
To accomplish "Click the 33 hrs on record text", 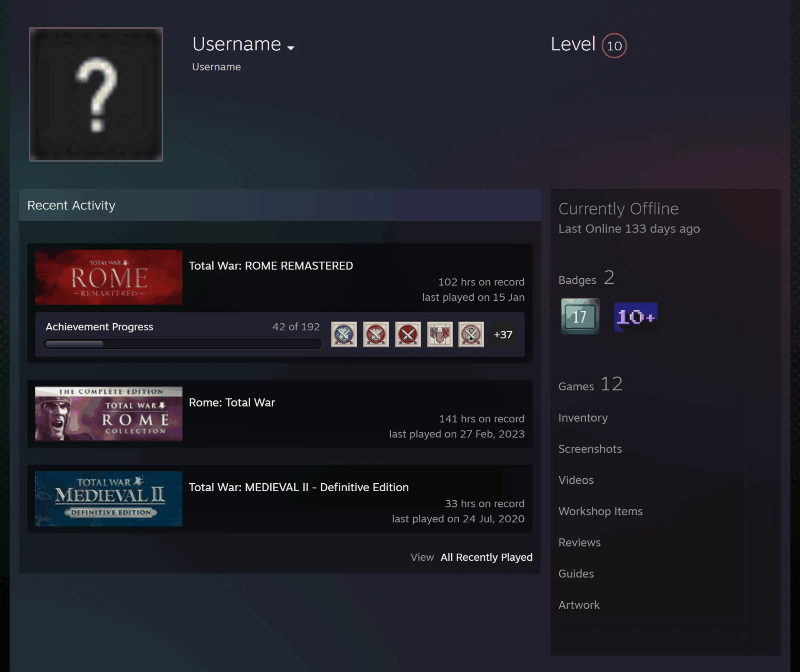I will 485,504.
